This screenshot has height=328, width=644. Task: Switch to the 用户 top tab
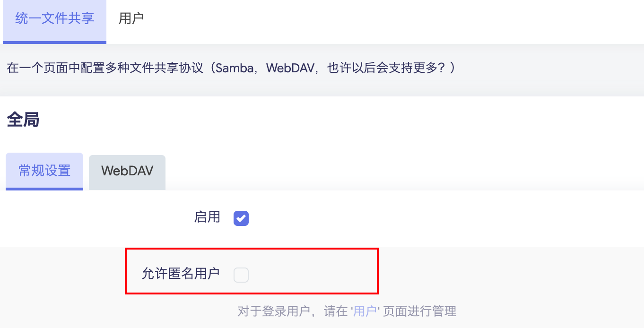[131, 19]
